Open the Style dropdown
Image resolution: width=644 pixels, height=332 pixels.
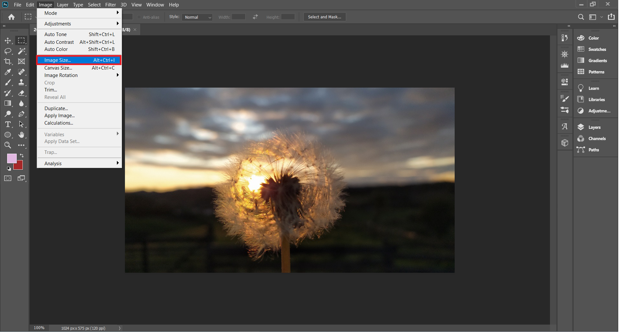[197, 17]
